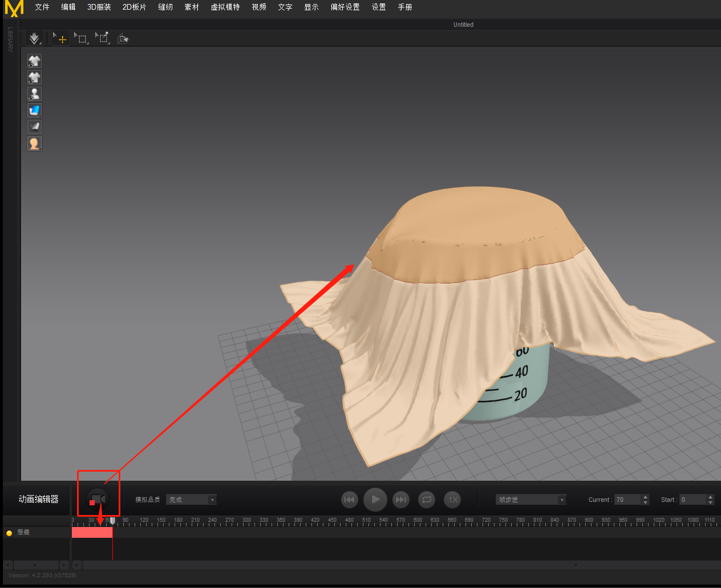Image resolution: width=721 pixels, height=588 pixels.
Task: Toggle avatar display eye icon
Action: pyautogui.click(x=34, y=94)
